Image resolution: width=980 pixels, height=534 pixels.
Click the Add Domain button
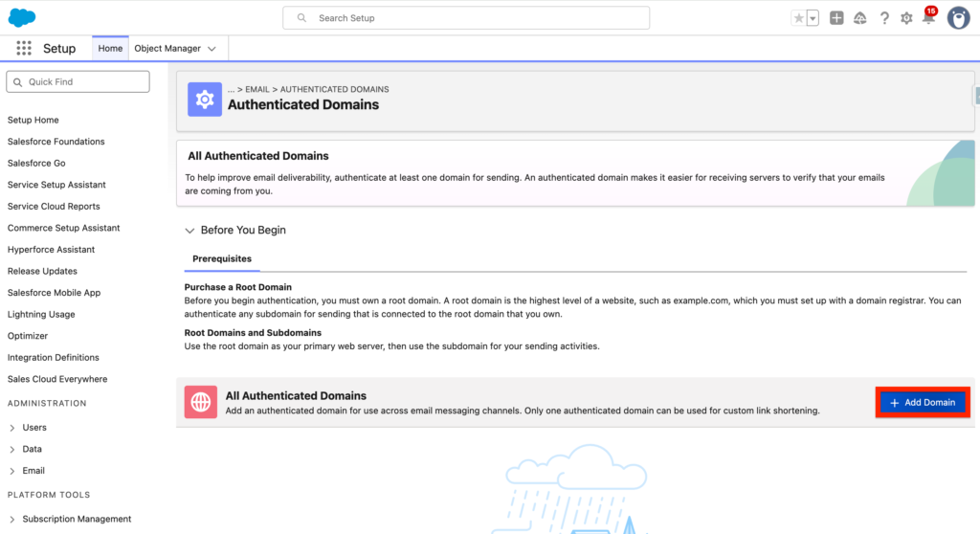coord(923,403)
